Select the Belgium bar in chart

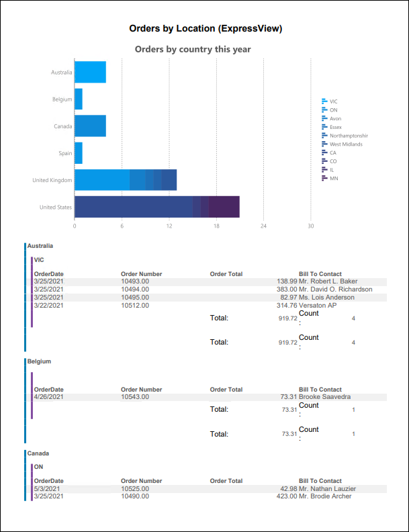click(79, 99)
